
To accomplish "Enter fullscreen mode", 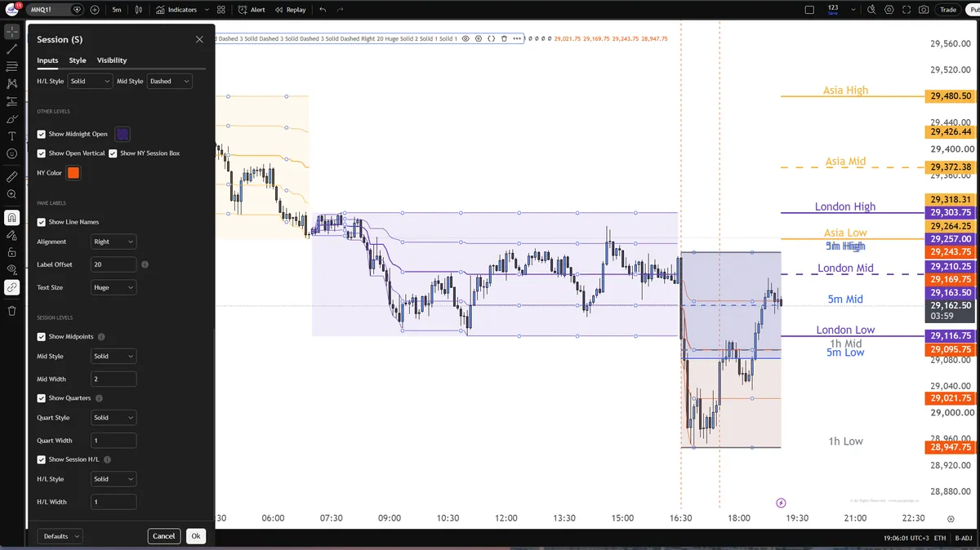I will click(906, 10).
